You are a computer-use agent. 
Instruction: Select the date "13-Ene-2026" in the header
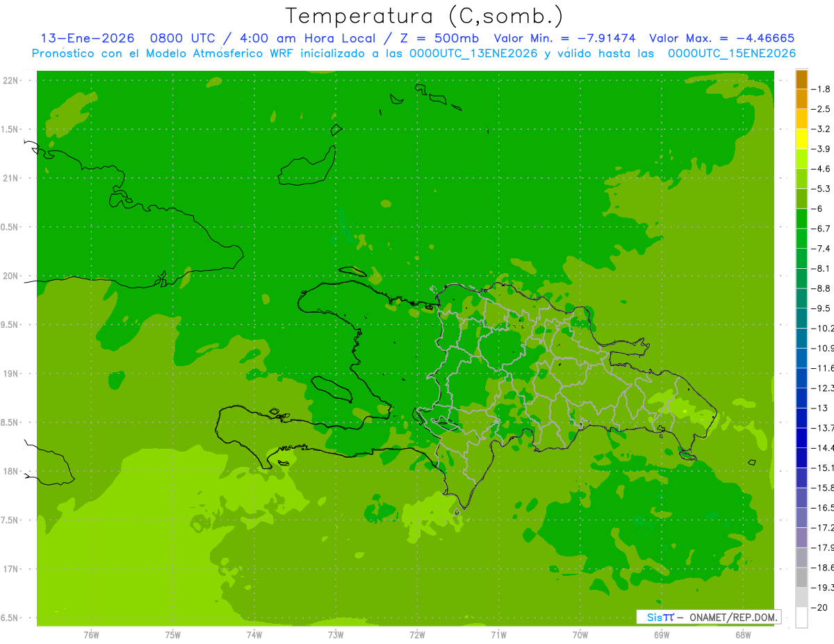click(x=88, y=38)
